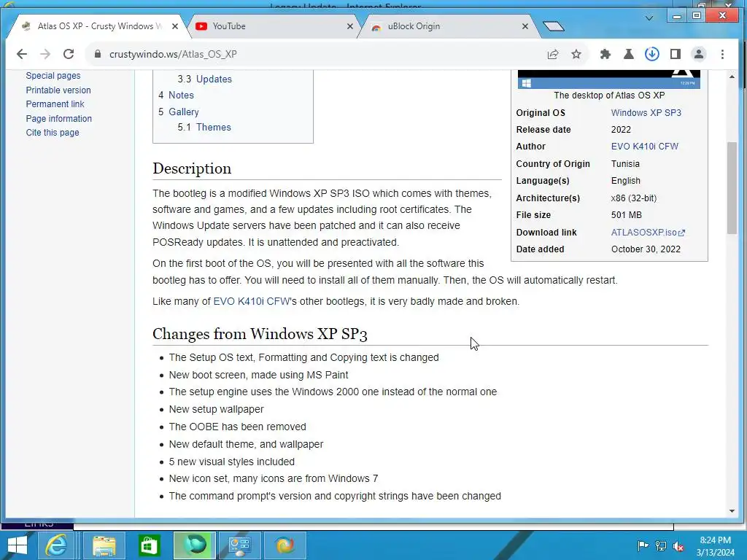747x560 pixels.
Task: Jump to 4 Notes in contents
Action: [176, 96]
